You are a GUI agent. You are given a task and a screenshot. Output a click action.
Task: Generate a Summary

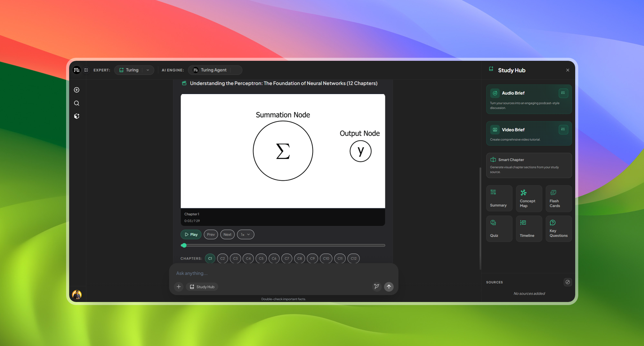point(499,199)
